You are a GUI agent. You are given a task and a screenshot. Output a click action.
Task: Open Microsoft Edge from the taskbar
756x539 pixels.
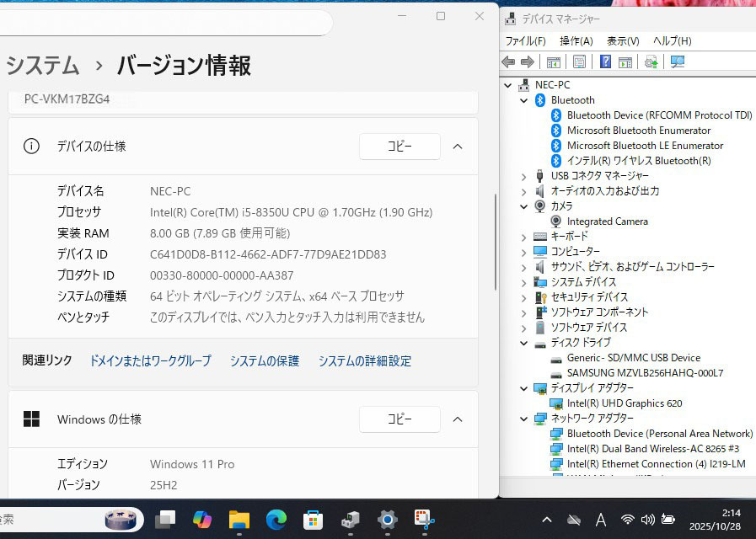click(x=276, y=520)
